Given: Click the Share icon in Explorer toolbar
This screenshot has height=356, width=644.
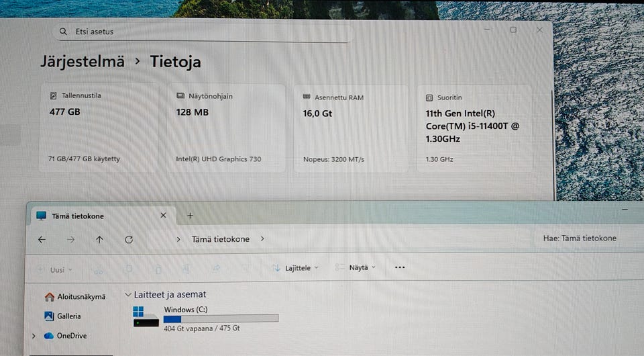Looking at the screenshot, I should (216, 269).
